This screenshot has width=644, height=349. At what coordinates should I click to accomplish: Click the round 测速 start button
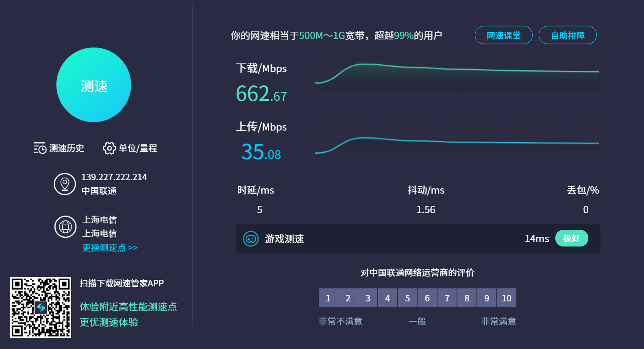[x=94, y=85]
